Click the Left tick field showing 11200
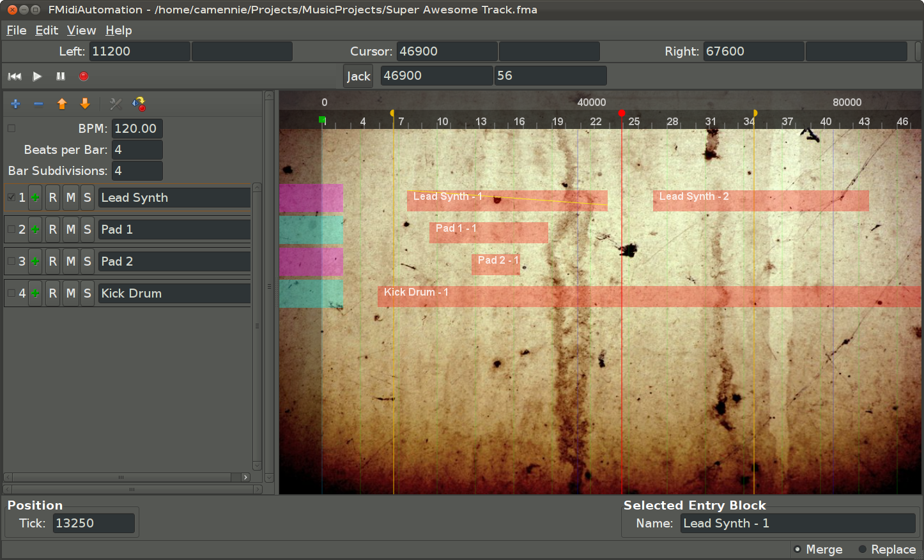The image size is (924, 560). (140, 51)
